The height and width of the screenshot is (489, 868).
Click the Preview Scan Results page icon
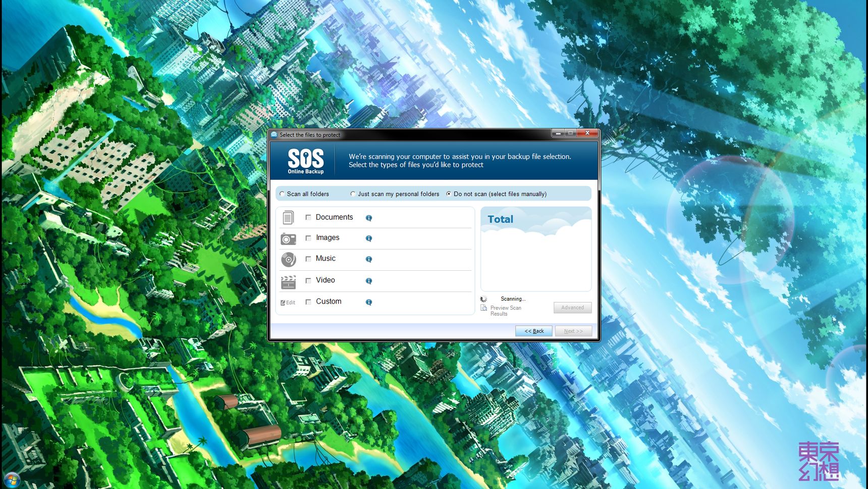484,308
